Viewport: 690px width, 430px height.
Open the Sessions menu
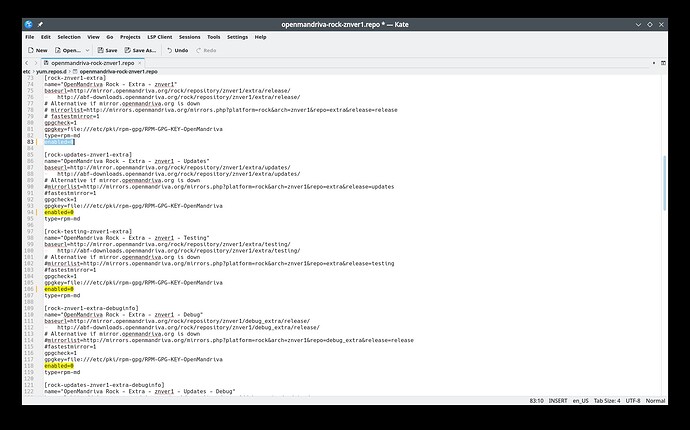pyautogui.click(x=190, y=37)
